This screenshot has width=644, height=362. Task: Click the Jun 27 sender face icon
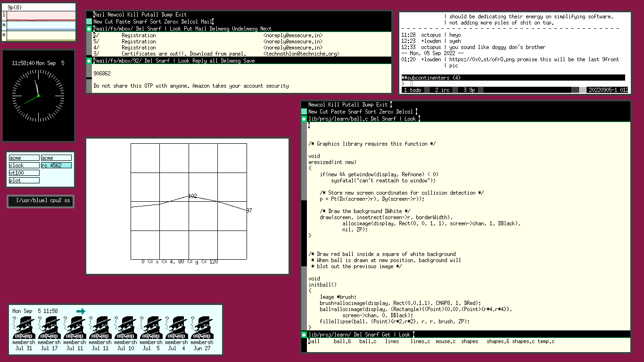[202, 327]
